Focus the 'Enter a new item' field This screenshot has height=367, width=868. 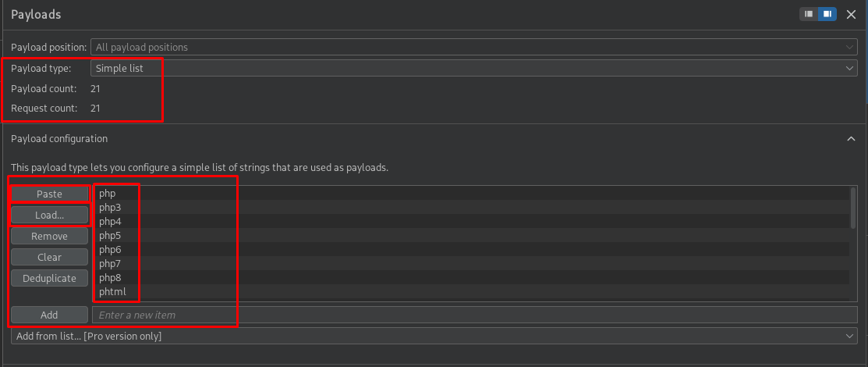tap(474, 315)
